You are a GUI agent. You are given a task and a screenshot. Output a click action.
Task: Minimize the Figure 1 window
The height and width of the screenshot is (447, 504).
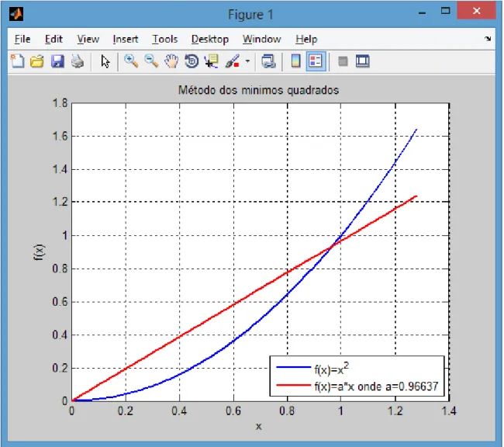coord(423,13)
